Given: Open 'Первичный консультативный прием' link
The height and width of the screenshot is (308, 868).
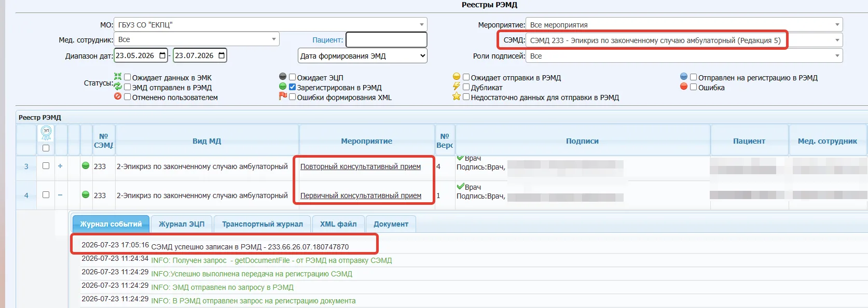Looking at the screenshot, I should pyautogui.click(x=361, y=195).
